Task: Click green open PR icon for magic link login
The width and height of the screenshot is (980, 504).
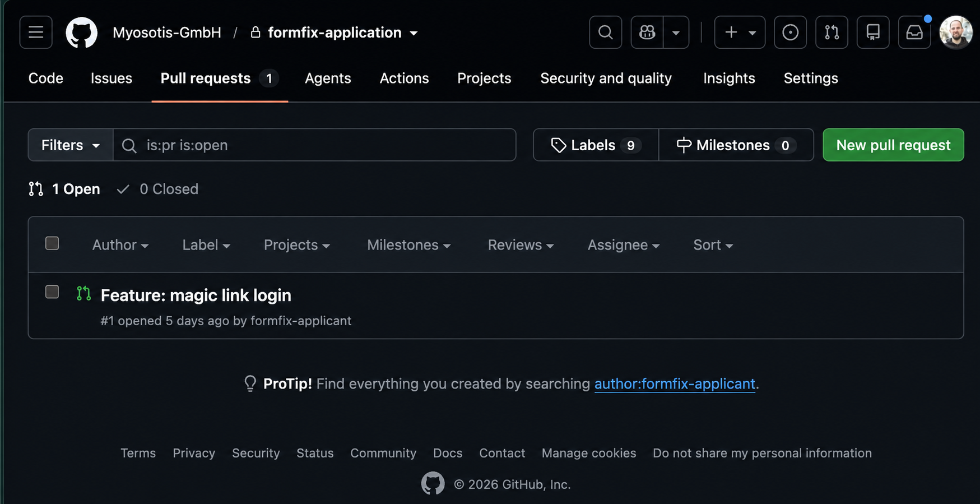Action: [x=83, y=293]
